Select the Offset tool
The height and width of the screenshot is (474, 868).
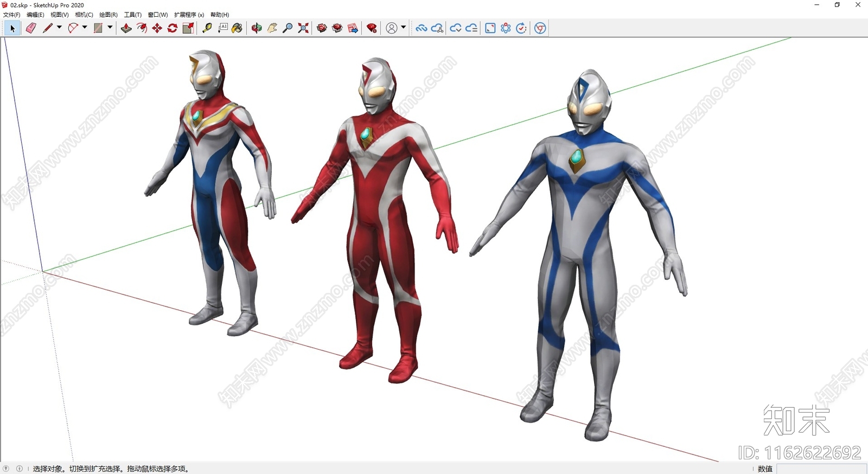[142, 28]
